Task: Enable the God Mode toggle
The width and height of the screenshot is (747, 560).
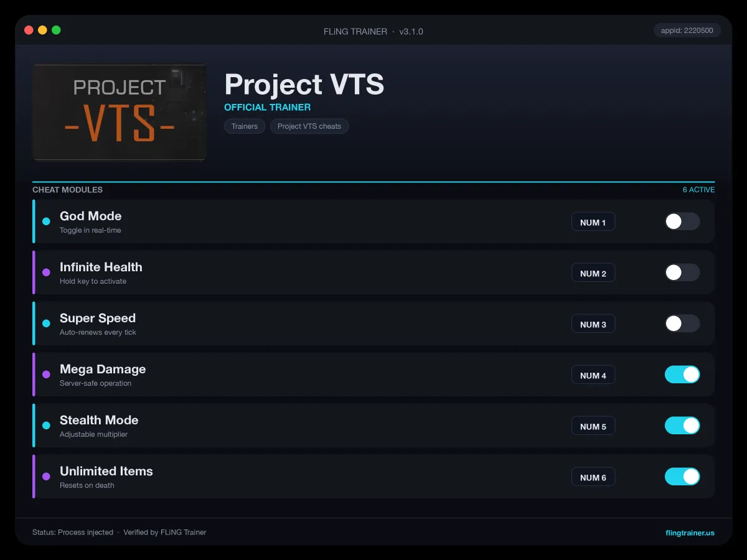Action: [x=682, y=222]
